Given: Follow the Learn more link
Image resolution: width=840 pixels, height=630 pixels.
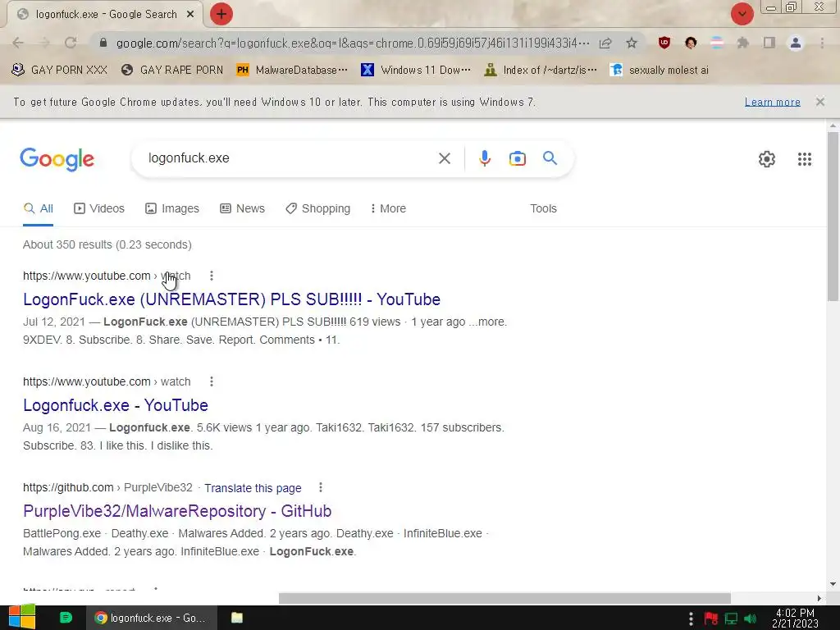Looking at the screenshot, I should (772, 102).
